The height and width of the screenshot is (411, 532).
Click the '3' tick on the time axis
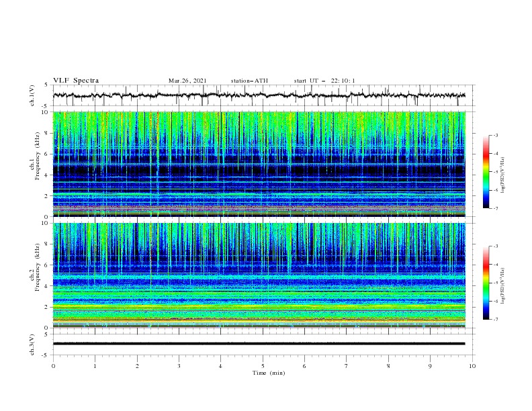(x=179, y=366)
